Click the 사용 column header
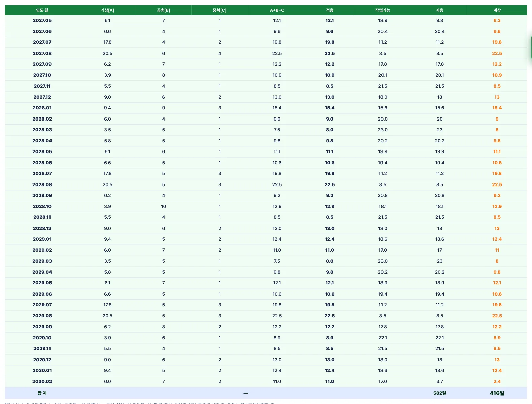The width and height of the screenshot is (532, 404). (440, 10)
